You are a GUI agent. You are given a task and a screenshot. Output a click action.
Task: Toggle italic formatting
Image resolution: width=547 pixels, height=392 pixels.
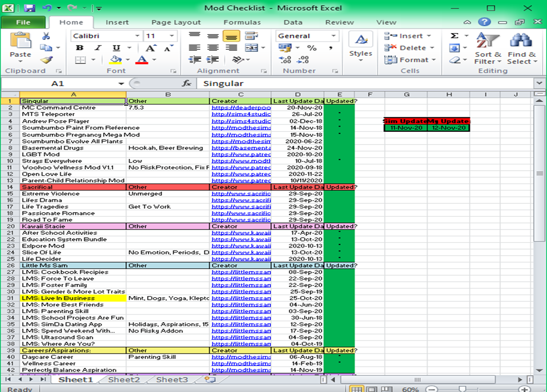click(x=97, y=46)
